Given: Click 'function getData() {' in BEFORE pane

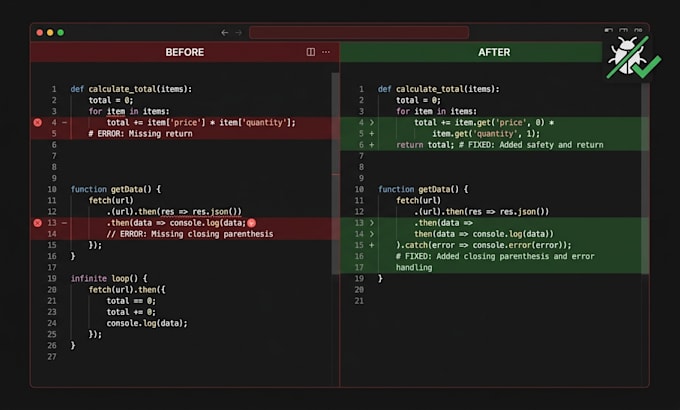Looking at the screenshot, I should click(116, 190).
